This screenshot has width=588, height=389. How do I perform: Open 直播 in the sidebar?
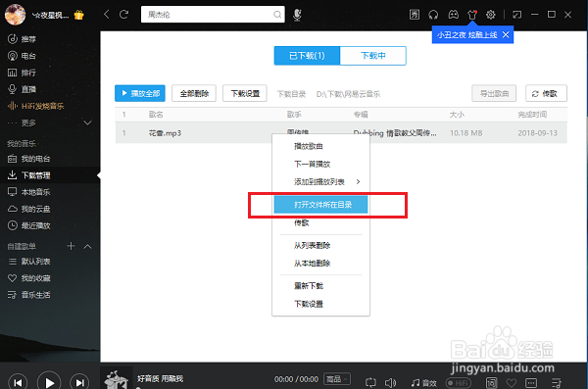28,89
